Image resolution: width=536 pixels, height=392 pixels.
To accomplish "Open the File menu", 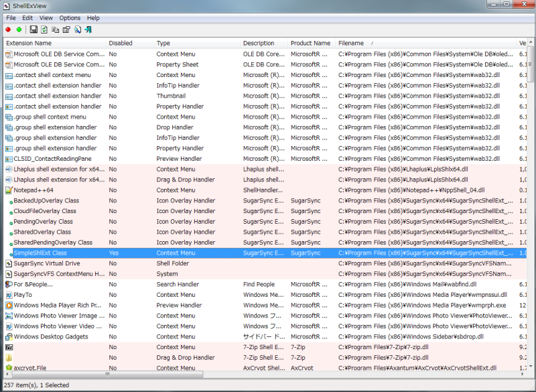I will tap(11, 18).
